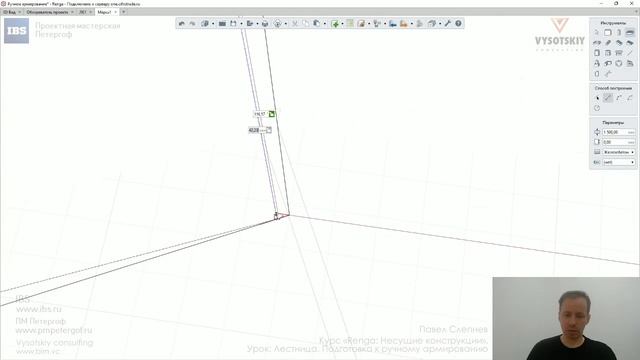This screenshot has height=360, width=640.
Task: Click the Cut scissors icon in the toolbar
Action: 295,24
